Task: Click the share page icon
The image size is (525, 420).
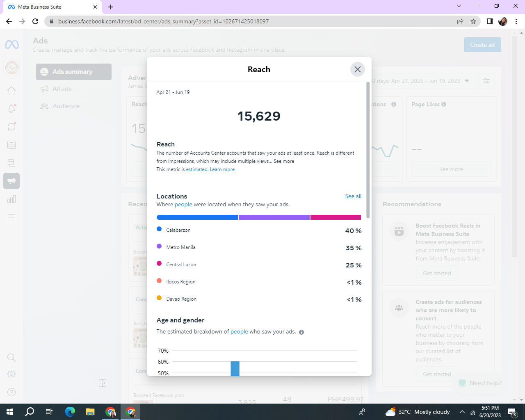Action: tap(460, 21)
